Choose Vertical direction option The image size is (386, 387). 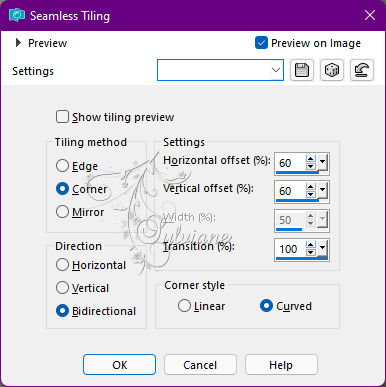(62, 288)
